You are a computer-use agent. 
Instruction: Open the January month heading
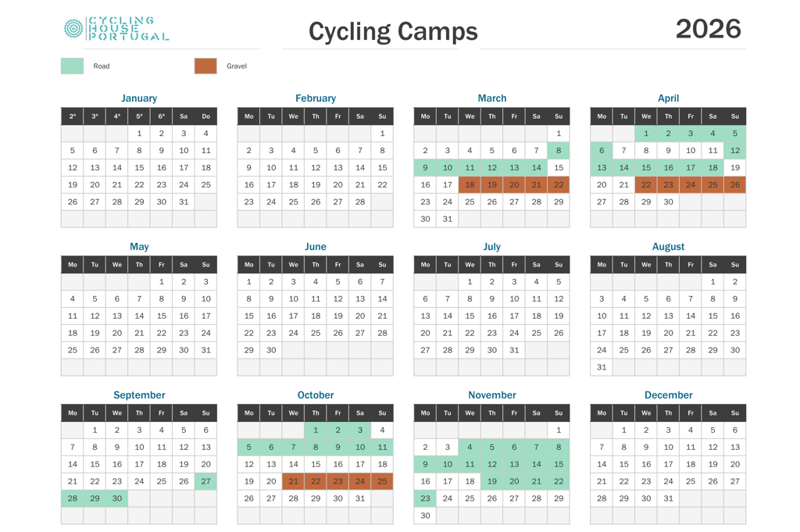(139, 98)
